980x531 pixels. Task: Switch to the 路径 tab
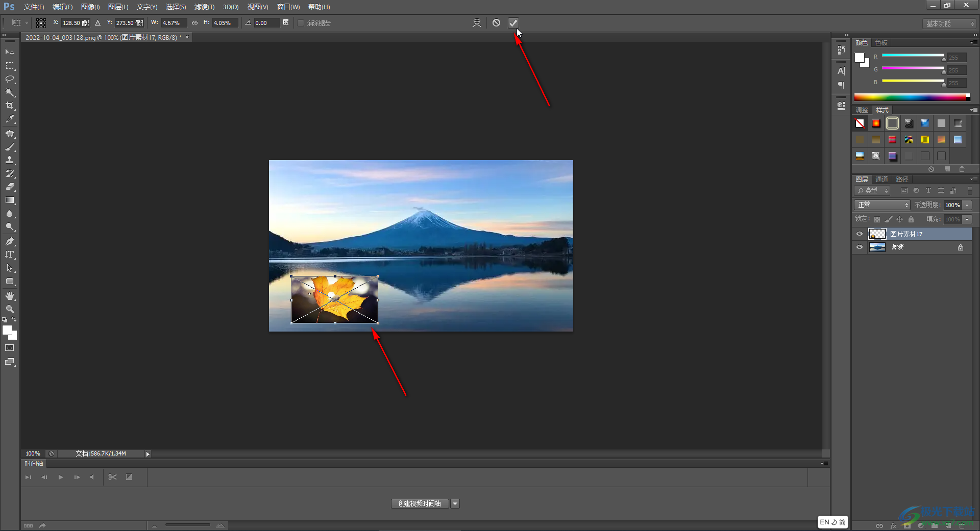pyautogui.click(x=902, y=180)
